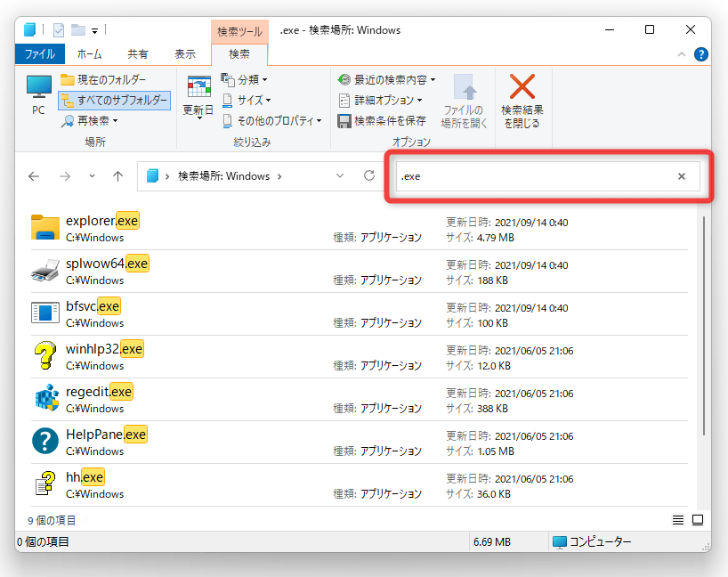The height and width of the screenshot is (577, 728).
Task: Switch to the 表示 ribbon tab
Action: point(185,54)
